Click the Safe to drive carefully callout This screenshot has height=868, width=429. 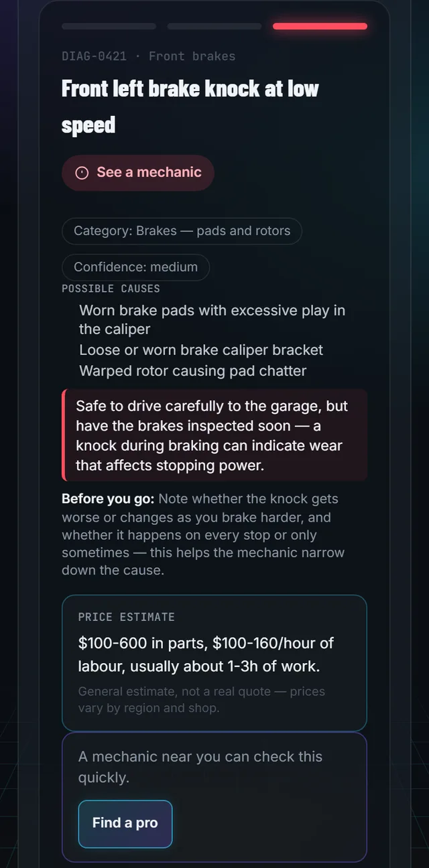coord(214,435)
